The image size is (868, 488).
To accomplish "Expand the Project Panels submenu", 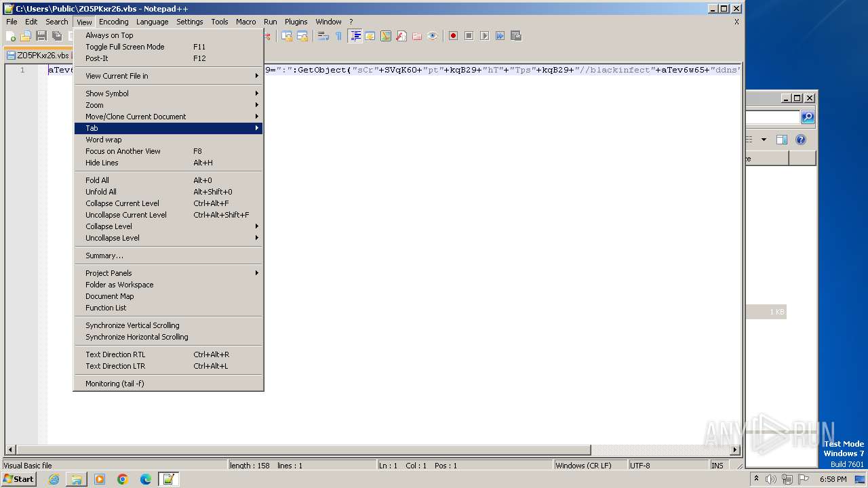I will (x=168, y=273).
